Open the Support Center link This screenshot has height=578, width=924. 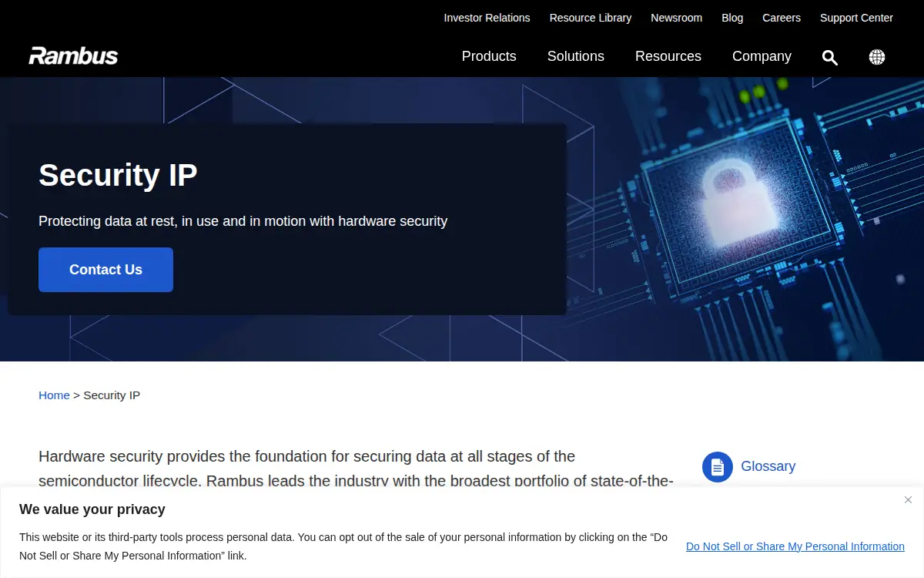pos(856,18)
